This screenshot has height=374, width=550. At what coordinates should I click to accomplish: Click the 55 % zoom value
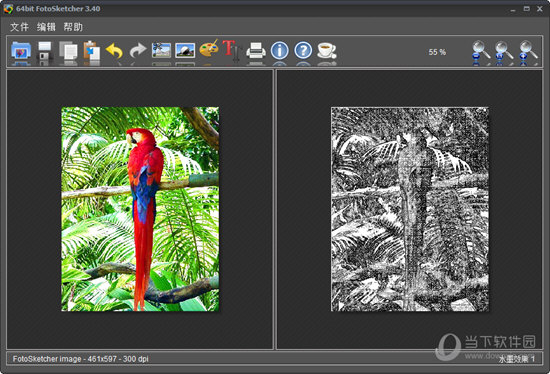pyautogui.click(x=437, y=52)
